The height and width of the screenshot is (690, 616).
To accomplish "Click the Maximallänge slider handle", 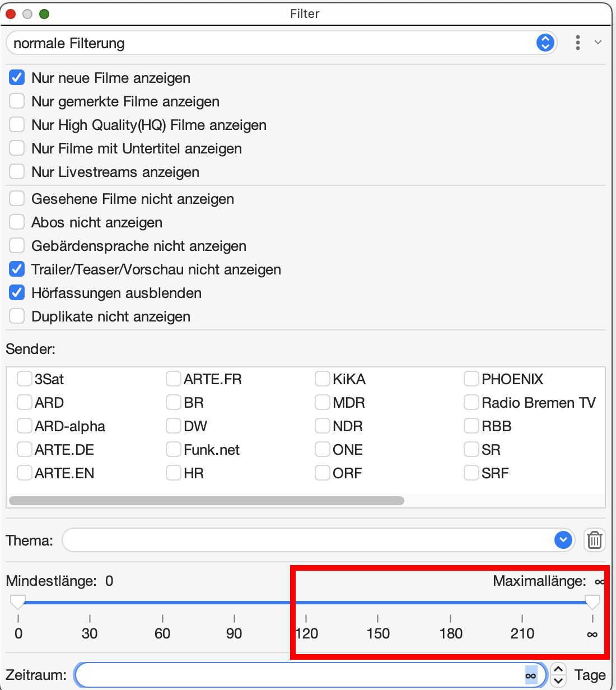I will coord(592,602).
